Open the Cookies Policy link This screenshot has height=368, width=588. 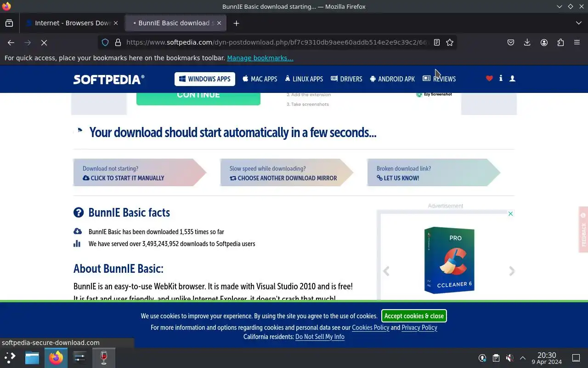[x=370, y=328]
